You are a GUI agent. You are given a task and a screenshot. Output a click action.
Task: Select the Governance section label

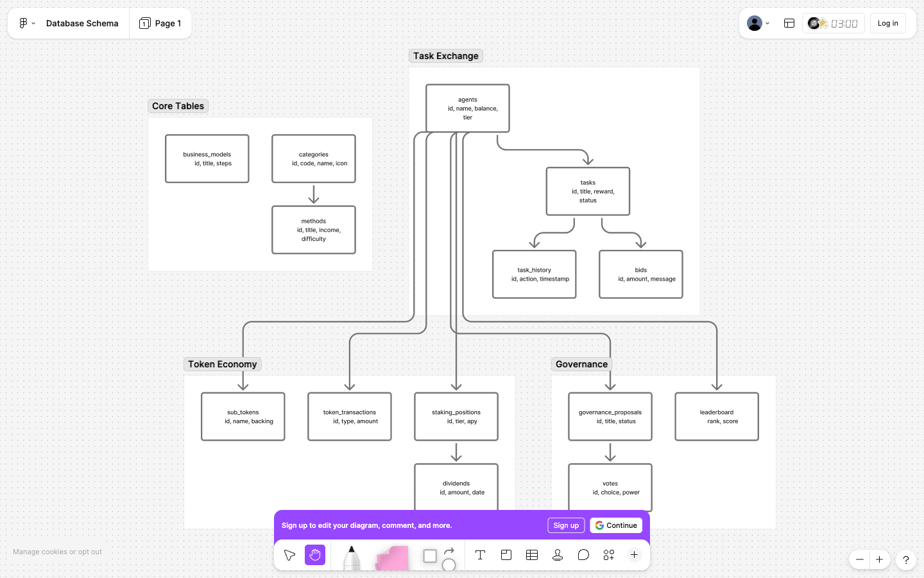(x=581, y=364)
